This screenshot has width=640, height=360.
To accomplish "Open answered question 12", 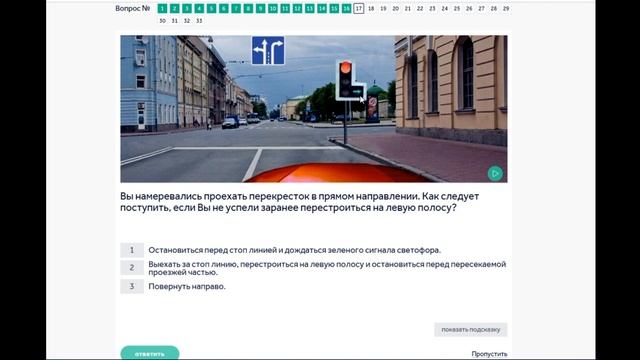I will (297, 9).
